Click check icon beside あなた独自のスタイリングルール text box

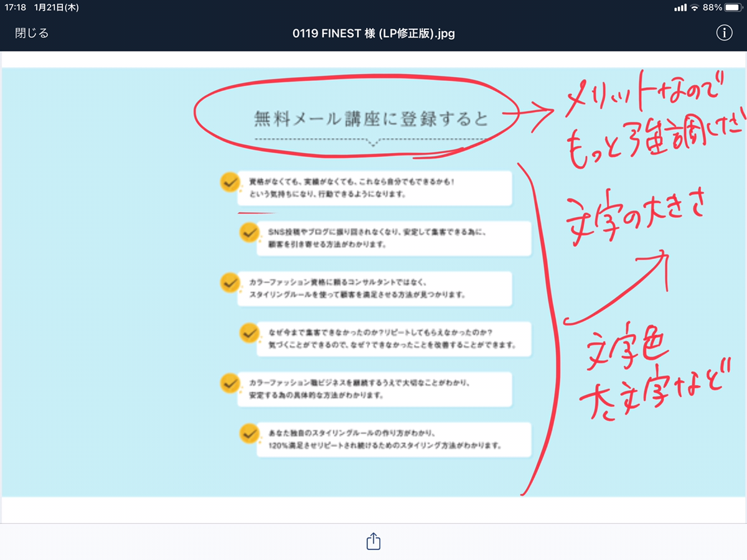(x=249, y=432)
